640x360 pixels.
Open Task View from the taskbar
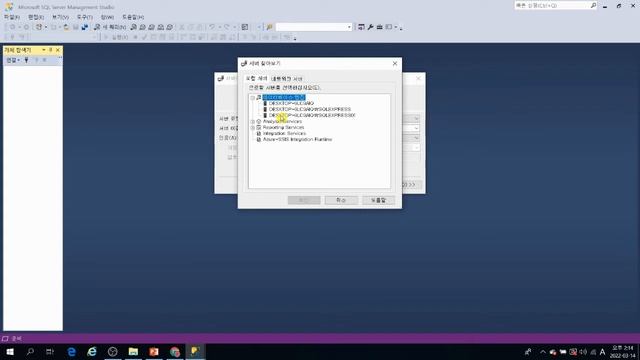50,351
